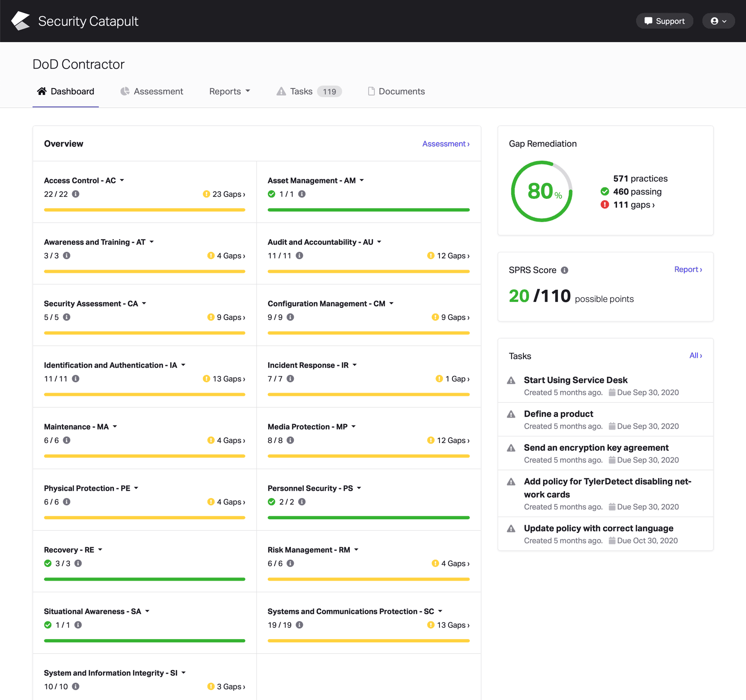
Task: Expand the Configuration Management - CM dropdown
Action: pyautogui.click(x=391, y=303)
